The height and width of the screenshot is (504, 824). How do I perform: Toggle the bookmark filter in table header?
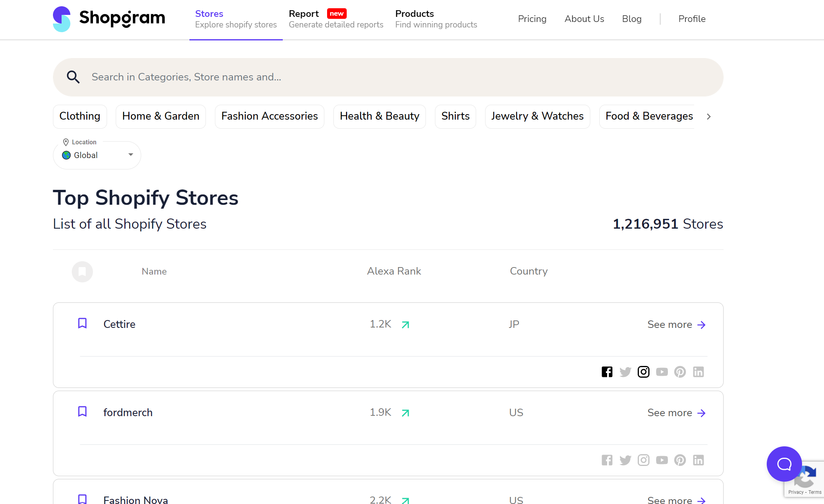pyautogui.click(x=82, y=271)
